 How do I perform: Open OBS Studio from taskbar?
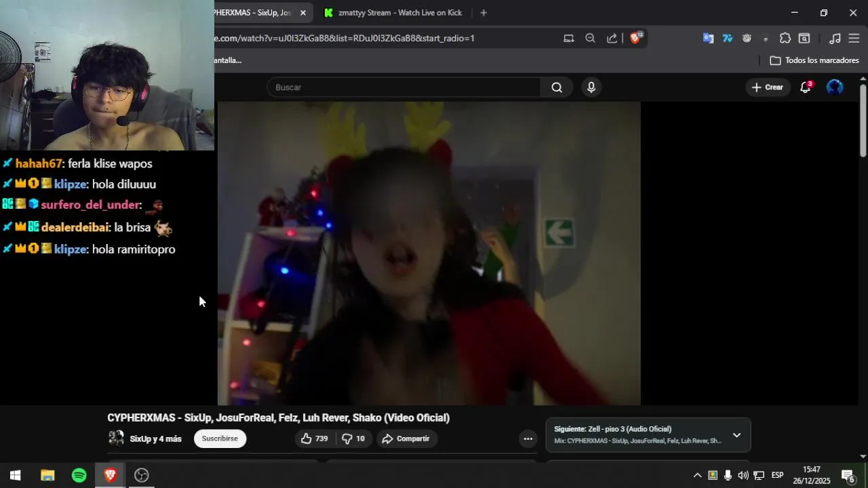pos(142,475)
